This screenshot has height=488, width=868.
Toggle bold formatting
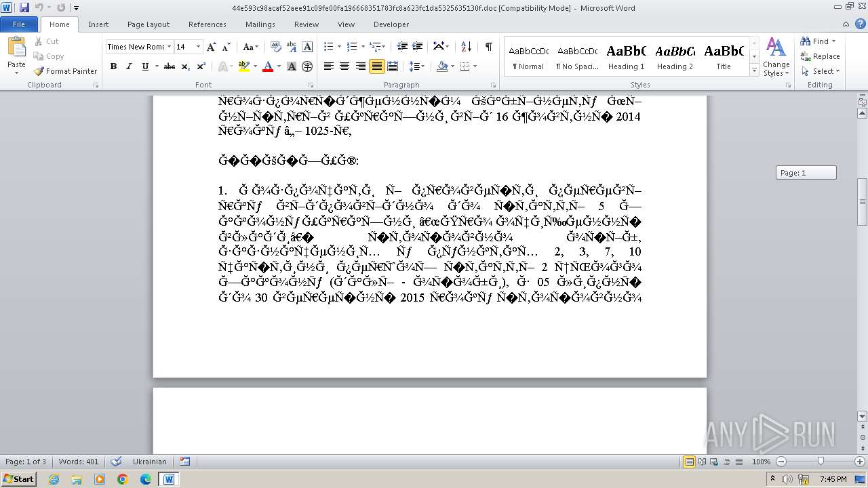click(x=113, y=66)
